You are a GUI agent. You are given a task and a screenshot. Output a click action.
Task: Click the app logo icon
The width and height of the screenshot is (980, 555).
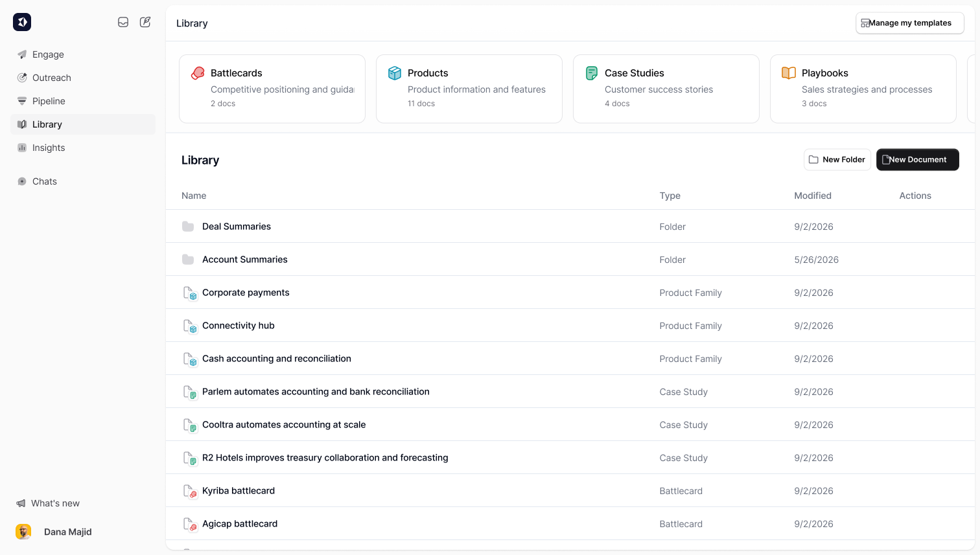[x=22, y=22]
